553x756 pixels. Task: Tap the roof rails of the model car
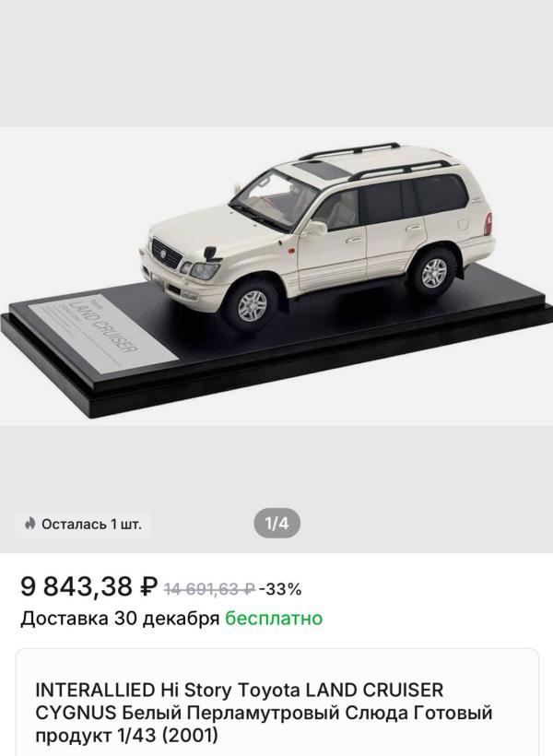(376, 159)
